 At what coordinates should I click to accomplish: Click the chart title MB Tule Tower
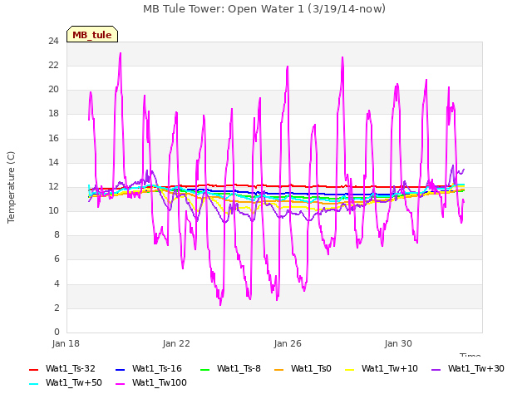click(264, 9)
